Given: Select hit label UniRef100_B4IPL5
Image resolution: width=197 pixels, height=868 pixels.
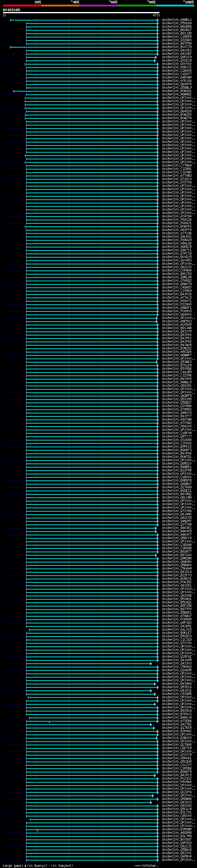Looking at the screenshot, I should pyautogui.click(x=176, y=775).
